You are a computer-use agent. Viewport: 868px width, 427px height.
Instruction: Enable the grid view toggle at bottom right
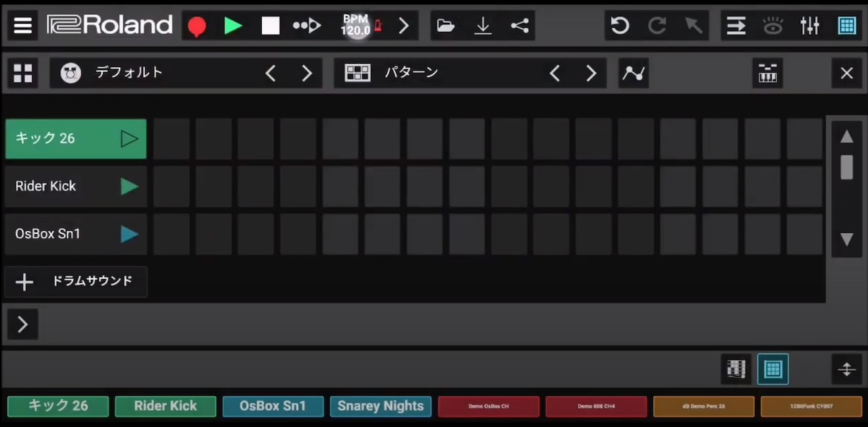[x=772, y=369]
